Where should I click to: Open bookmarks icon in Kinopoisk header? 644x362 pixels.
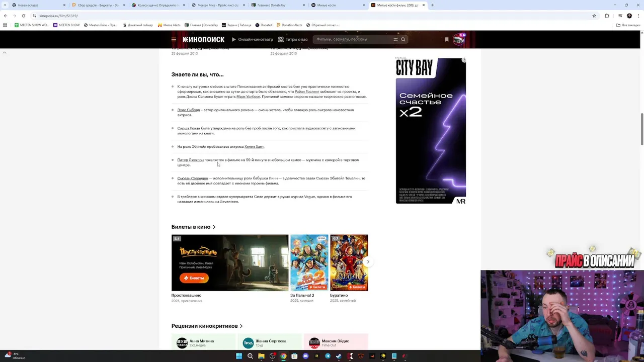click(446, 39)
